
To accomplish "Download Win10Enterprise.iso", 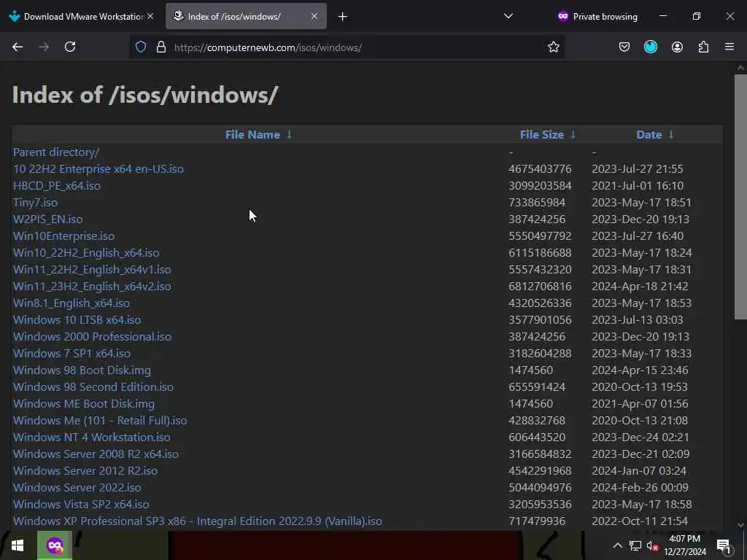I will [64, 236].
